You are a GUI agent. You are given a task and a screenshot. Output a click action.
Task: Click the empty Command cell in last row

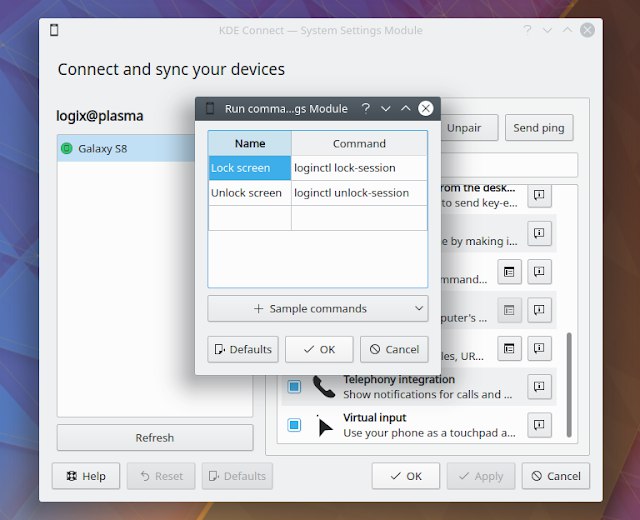359,218
